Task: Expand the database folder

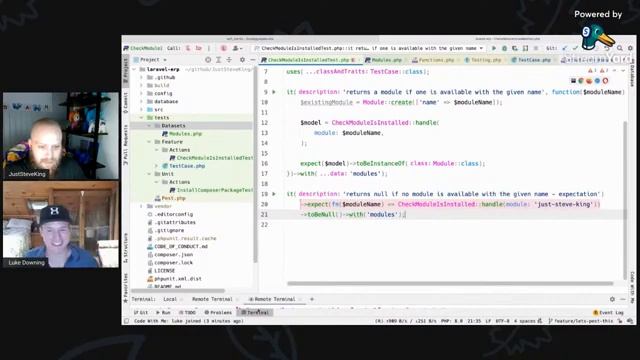Action: [x=142, y=102]
